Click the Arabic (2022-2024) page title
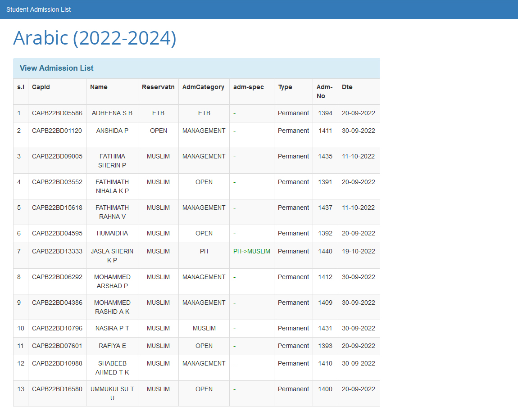 95,38
